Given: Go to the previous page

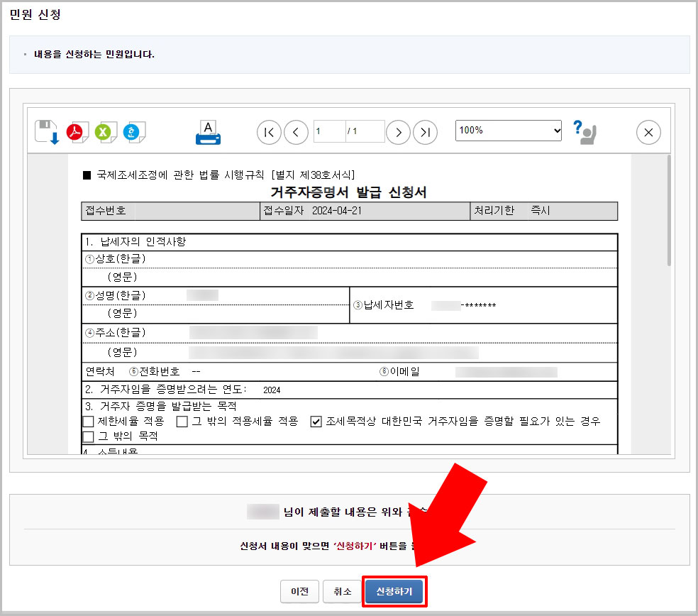Looking at the screenshot, I should click(296, 132).
